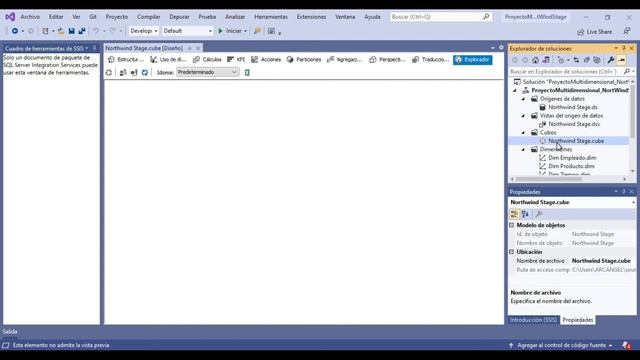Click the notifications icon in status bar

pyautogui.click(x=627, y=345)
